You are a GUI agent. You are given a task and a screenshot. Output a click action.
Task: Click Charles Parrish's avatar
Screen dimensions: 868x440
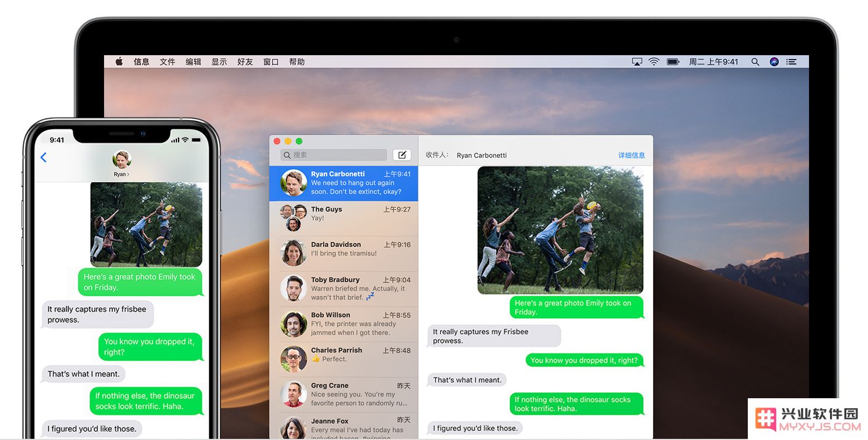point(294,359)
